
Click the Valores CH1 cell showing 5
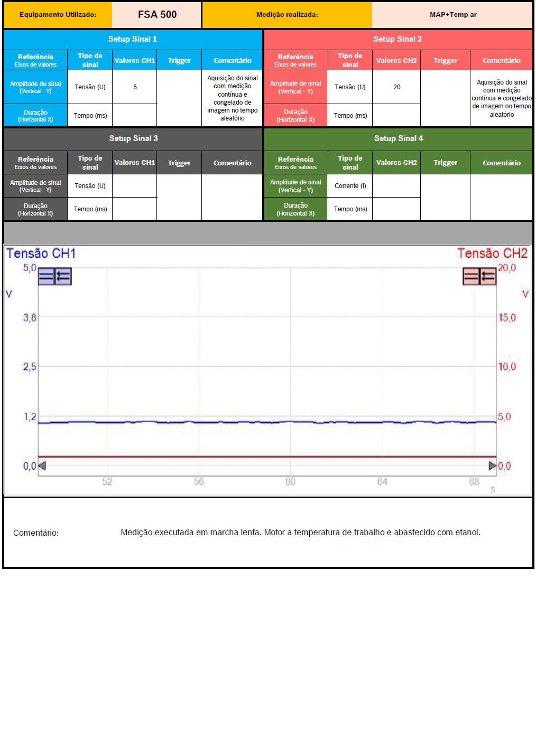tap(135, 87)
